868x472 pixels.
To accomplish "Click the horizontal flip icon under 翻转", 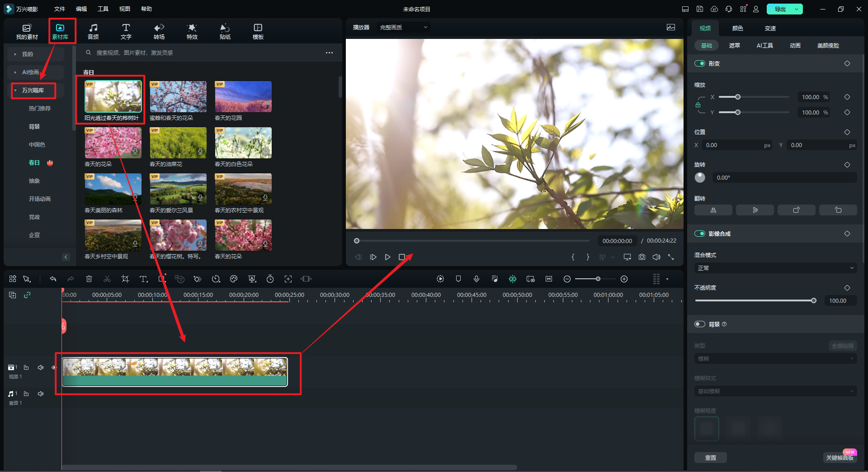I will coord(713,210).
